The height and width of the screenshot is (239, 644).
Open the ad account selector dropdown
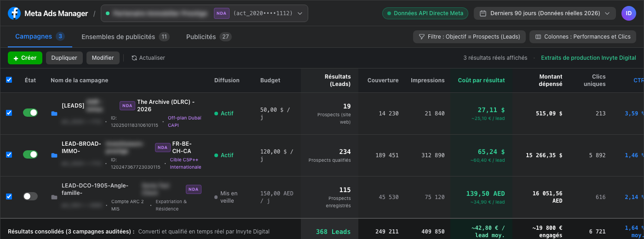click(x=204, y=13)
